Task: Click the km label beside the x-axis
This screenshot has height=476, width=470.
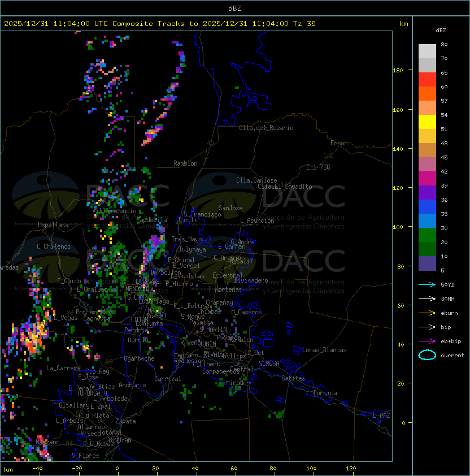Action: point(8,470)
